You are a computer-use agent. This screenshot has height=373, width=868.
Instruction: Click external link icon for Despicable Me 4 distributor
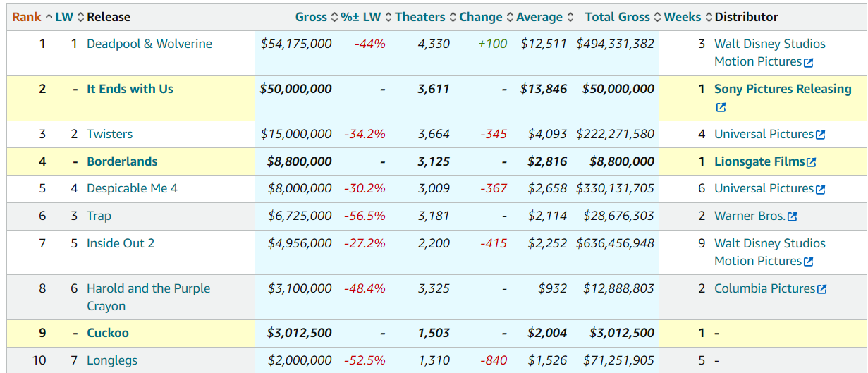pos(820,189)
